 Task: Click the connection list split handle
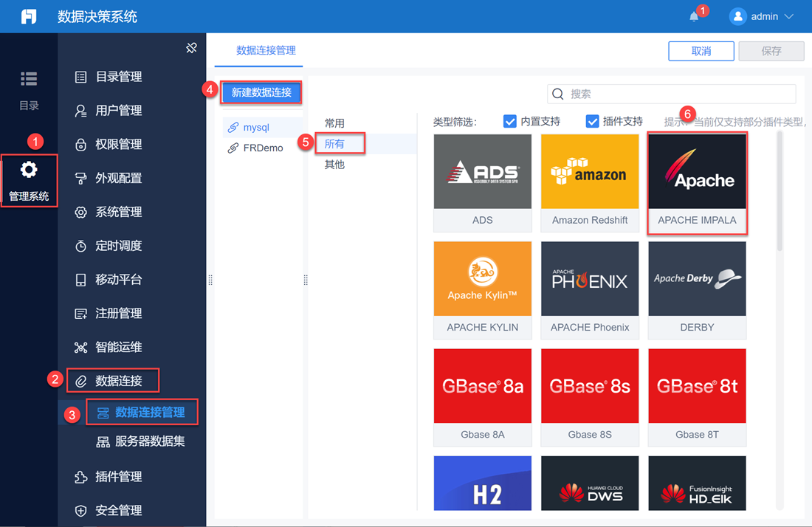click(x=306, y=280)
